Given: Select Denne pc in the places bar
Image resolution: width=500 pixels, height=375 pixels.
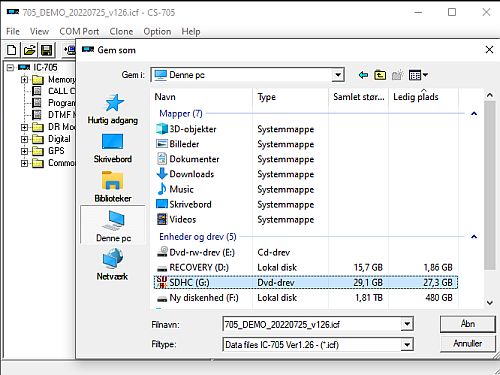Looking at the screenshot, I should (x=113, y=226).
